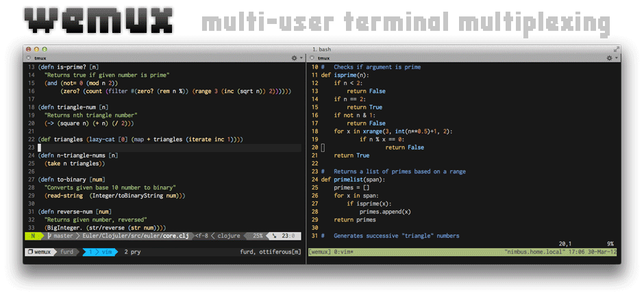
Task: Close the left tmux pane tab
Action: [28, 58]
